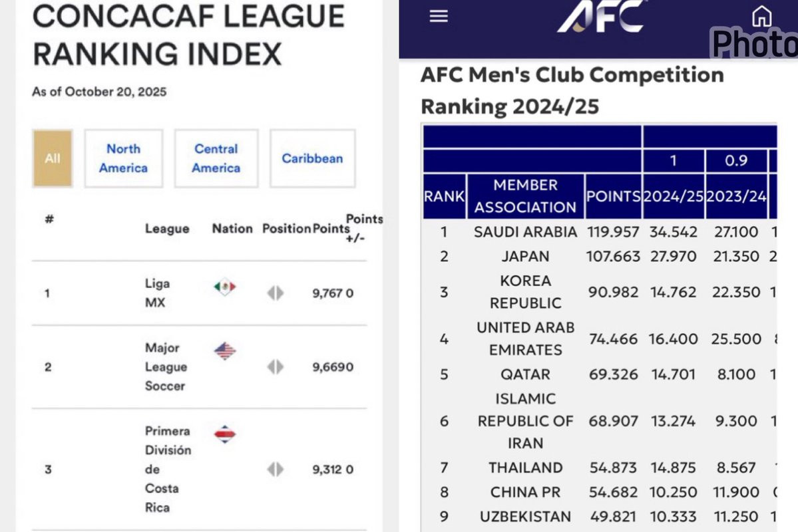Show Caribbean leagues only
Image resolution: width=798 pixels, height=532 pixels.
pos(313,158)
